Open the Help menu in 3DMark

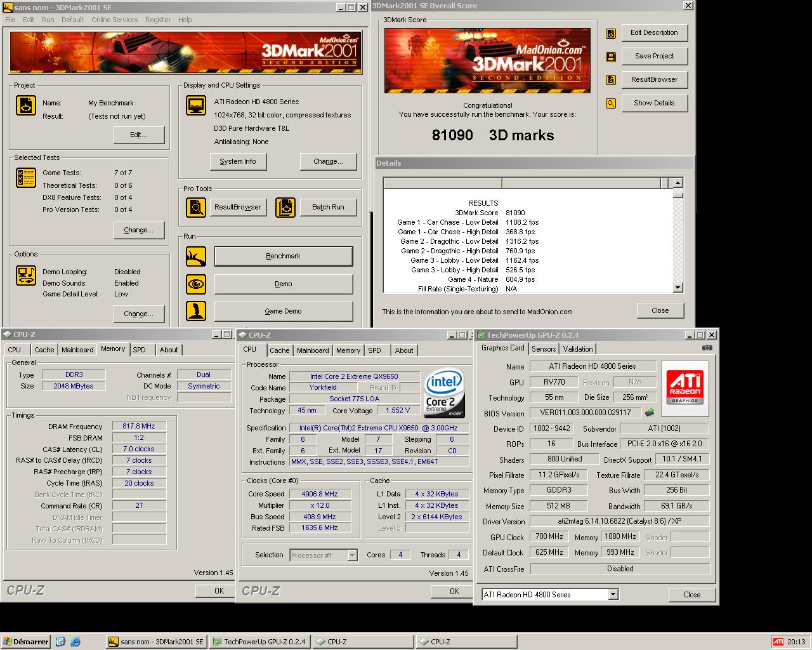(x=185, y=20)
